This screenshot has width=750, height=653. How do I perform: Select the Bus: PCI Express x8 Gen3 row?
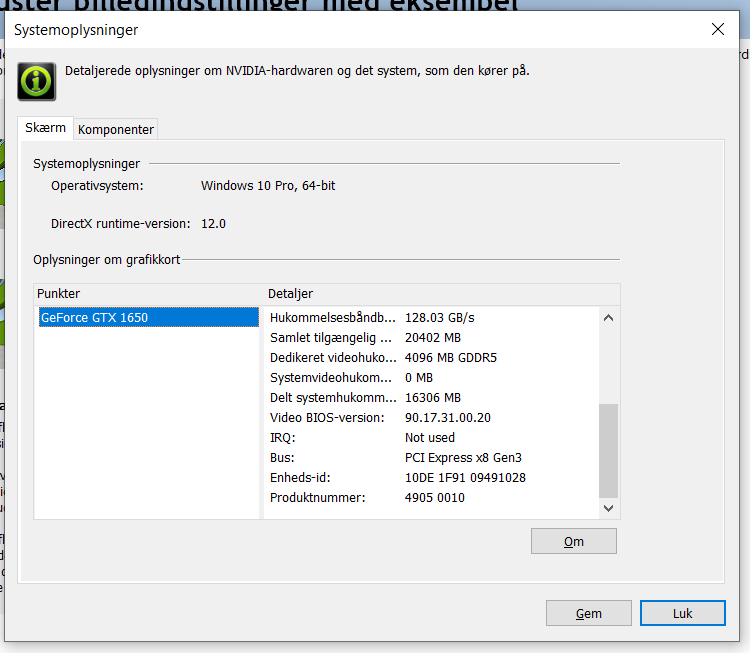(x=431, y=458)
